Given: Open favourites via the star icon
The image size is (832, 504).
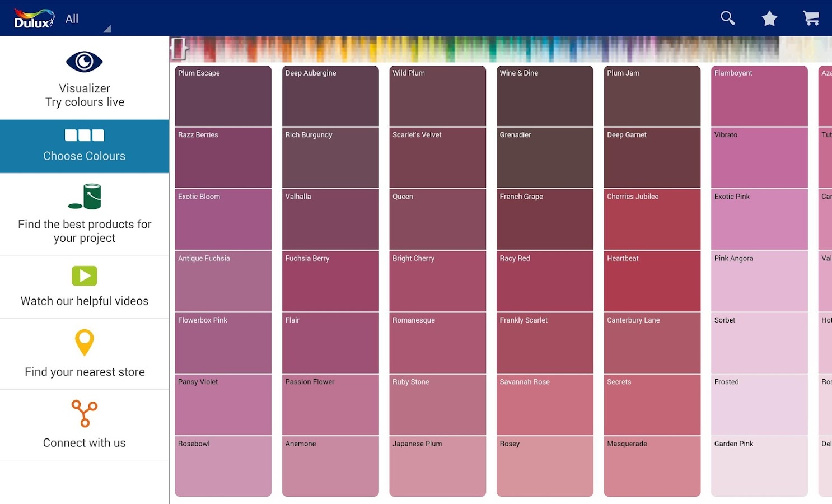Looking at the screenshot, I should coord(769,17).
